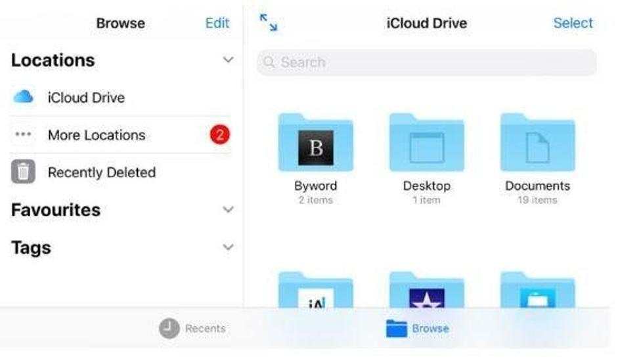Click the full-screen expand arrows icon
Viewport: 618px width, 364px height.
[269, 22]
